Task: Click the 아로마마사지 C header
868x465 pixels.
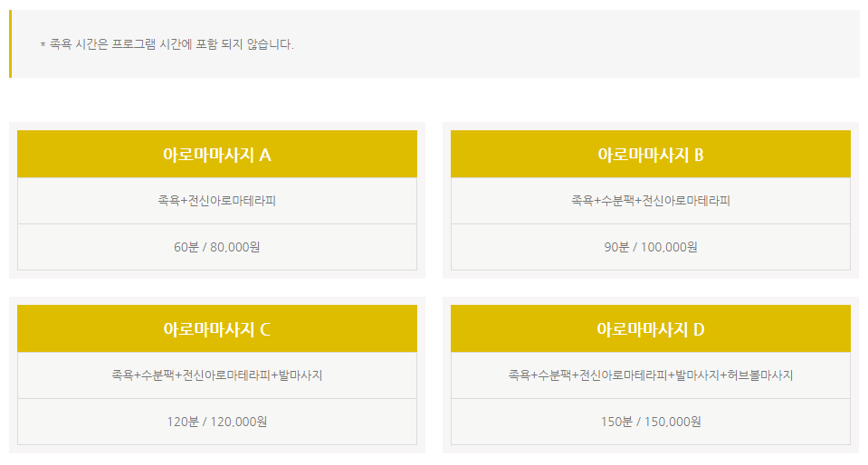Action: tap(217, 328)
